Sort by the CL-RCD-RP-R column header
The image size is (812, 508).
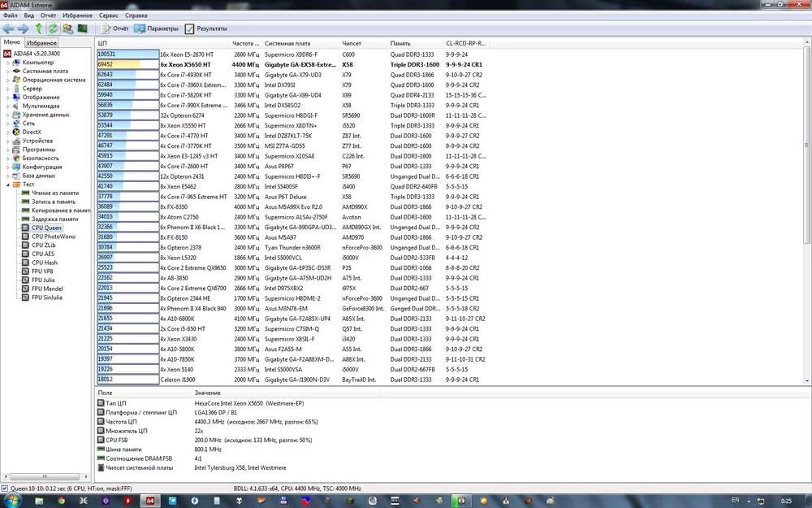pyautogui.click(x=466, y=44)
